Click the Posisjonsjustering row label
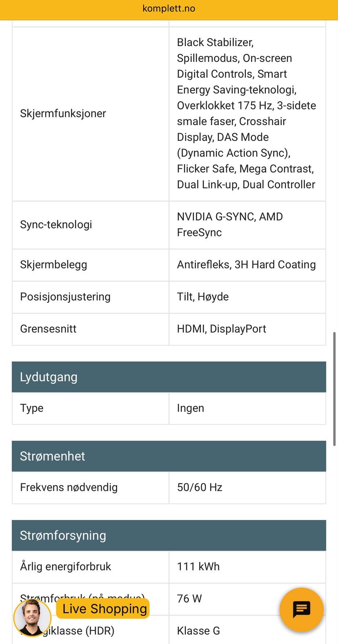This screenshot has width=338, height=644. pos(65,297)
